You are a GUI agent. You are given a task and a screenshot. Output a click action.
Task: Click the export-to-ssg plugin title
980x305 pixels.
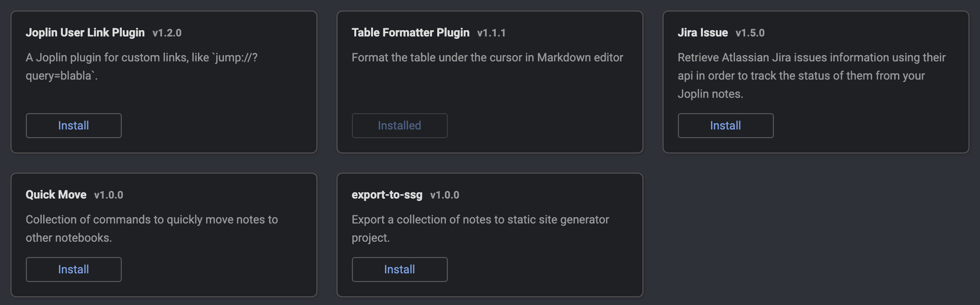(387, 195)
